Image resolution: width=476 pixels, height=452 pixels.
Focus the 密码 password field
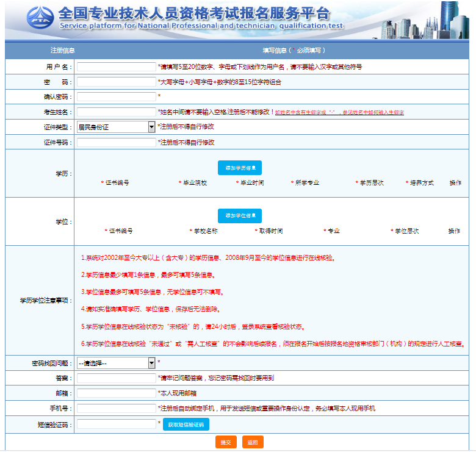coord(116,82)
